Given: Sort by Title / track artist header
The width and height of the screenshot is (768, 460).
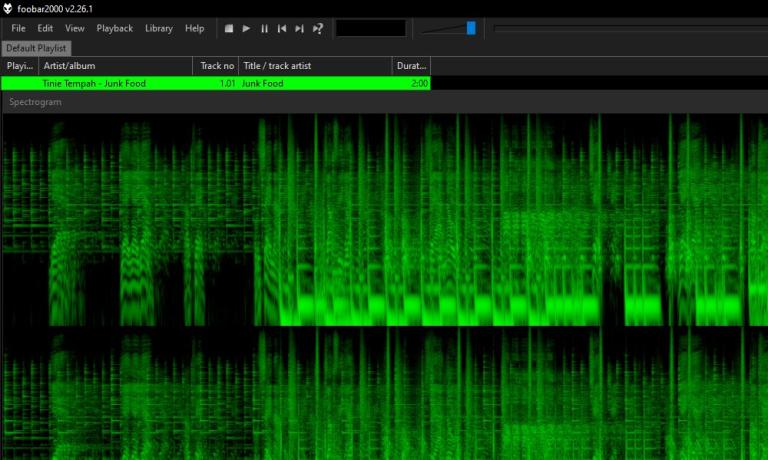Looking at the screenshot, I should (x=315, y=66).
